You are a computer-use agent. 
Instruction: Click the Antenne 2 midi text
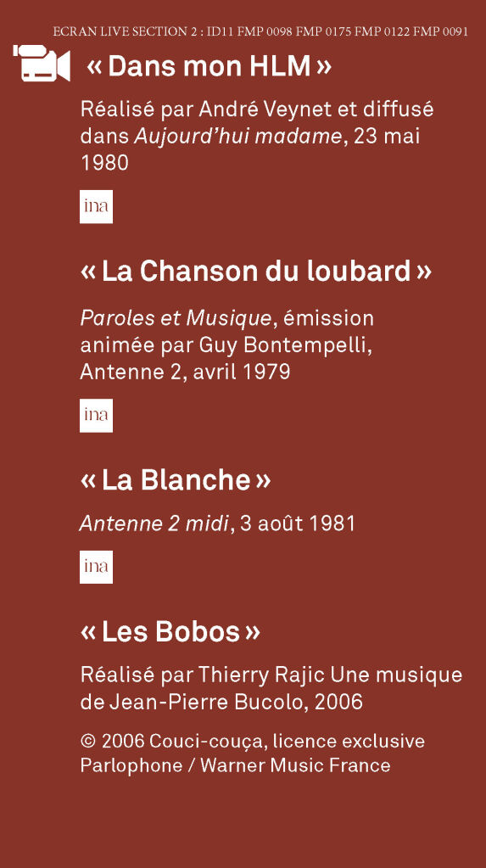154,524
